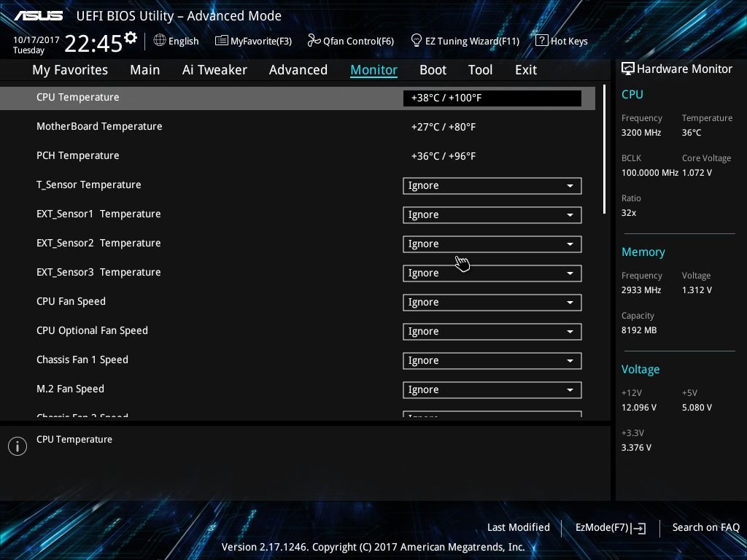Click memory Capacity 8192 MB value
Screen dimensions: 747x560
tap(639, 330)
